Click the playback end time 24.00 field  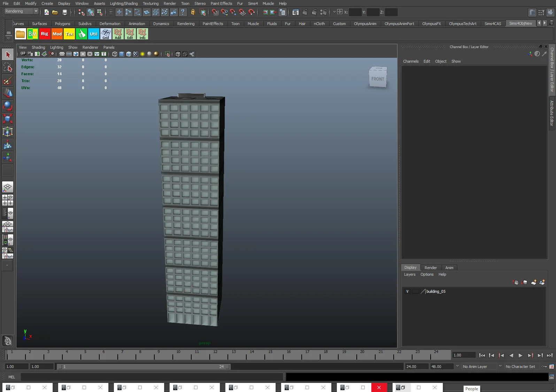click(x=416, y=367)
